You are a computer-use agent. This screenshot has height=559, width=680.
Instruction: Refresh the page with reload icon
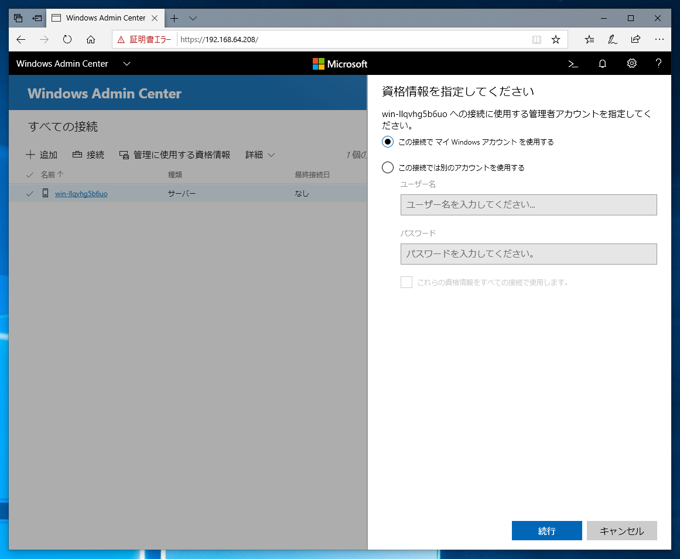pyautogui.click(x=67, y=39)
